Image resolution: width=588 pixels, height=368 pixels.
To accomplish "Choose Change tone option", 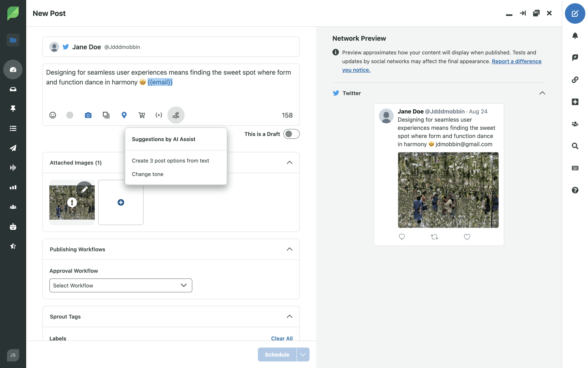I will point(147,174).
